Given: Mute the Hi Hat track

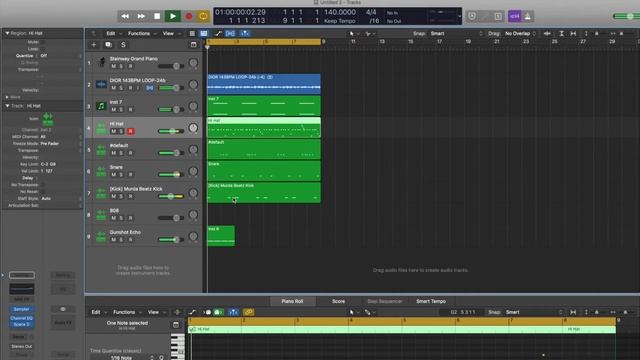Looking at the screenshot, I should 114,131.
